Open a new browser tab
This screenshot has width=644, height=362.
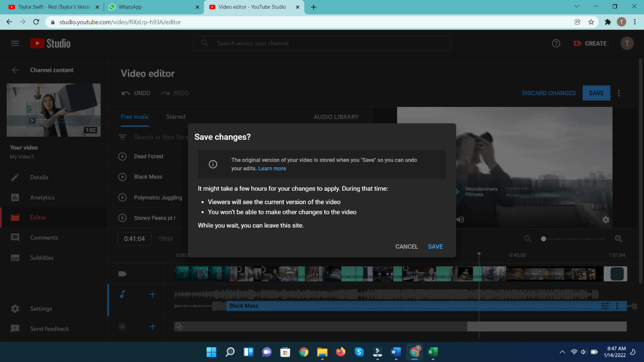313,7
